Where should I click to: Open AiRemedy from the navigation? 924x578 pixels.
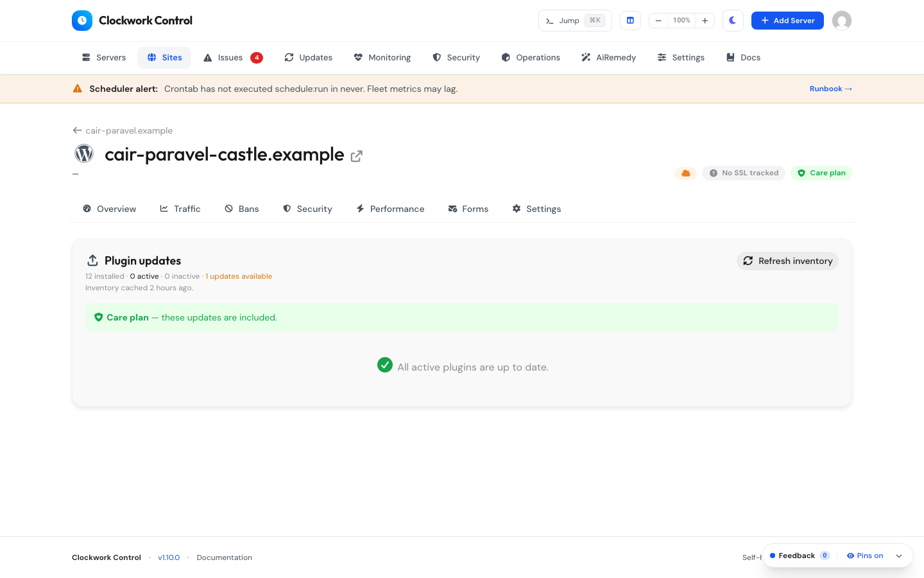click(609, 58)
